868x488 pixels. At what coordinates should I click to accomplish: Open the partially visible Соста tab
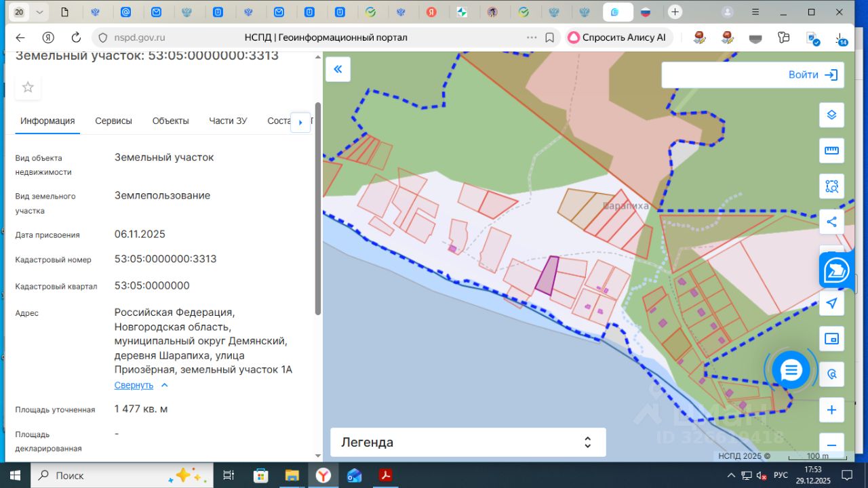point(279,121)
